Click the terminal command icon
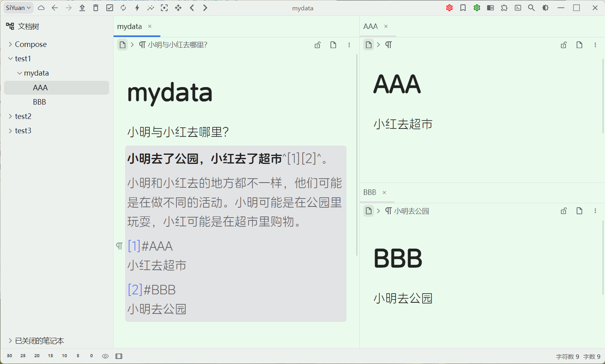This screenshot has height=364, width=605. (x=518, y=8)
